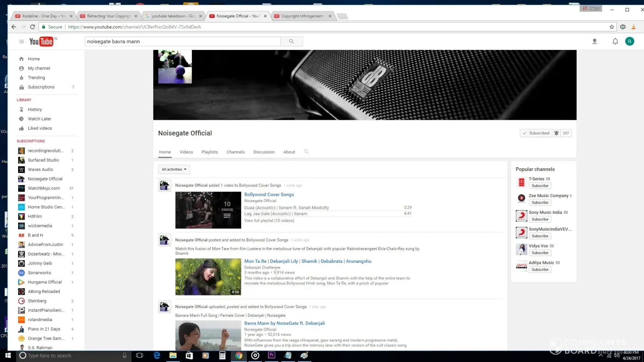Image resolution: width=644 pixels, height=362 pixels.
Task: Open the YouTube hamburger guide menu
Action: click(21, 42)
